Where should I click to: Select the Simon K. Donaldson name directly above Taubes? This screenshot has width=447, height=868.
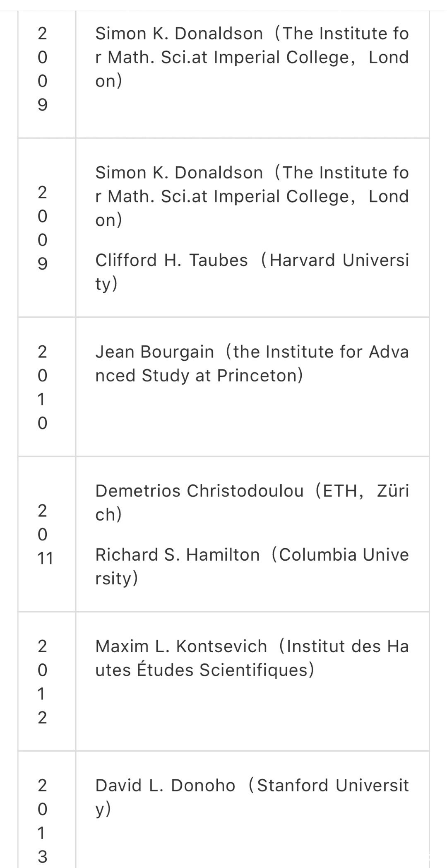coord(179,173)
